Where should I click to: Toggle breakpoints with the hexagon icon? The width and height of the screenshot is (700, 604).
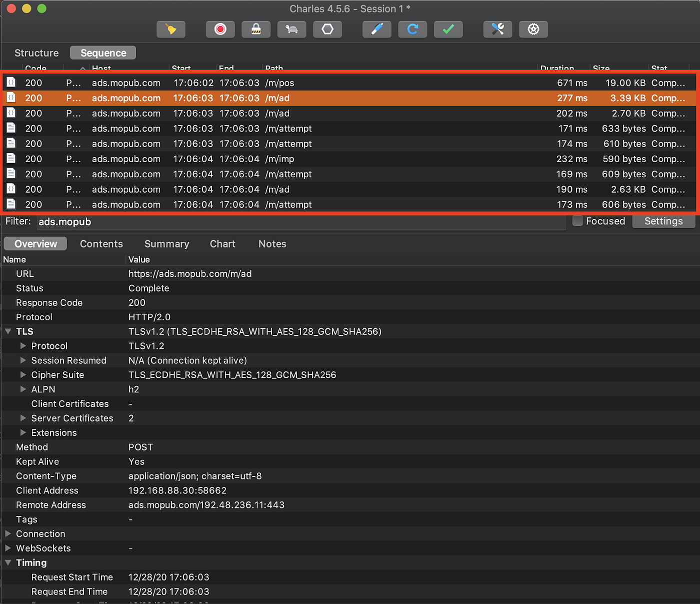(x=327, y=29)
